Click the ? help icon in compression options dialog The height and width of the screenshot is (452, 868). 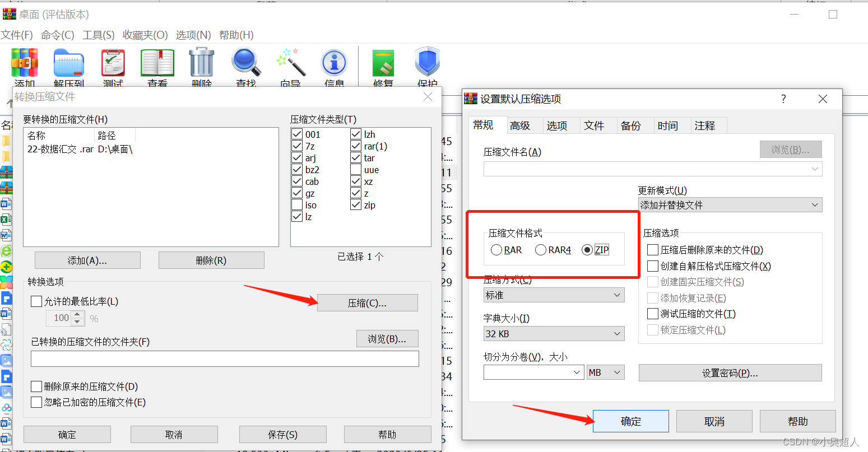pyautogui.click(x=783, y=99)
